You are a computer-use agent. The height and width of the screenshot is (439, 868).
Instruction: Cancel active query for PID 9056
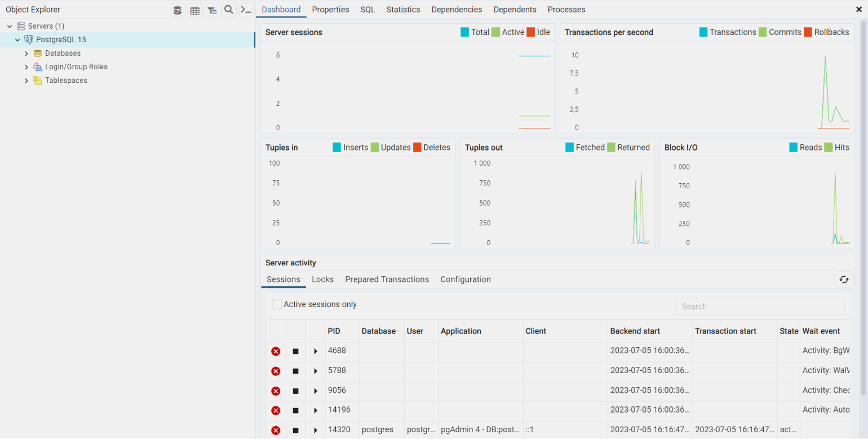[x=295, y=391]
